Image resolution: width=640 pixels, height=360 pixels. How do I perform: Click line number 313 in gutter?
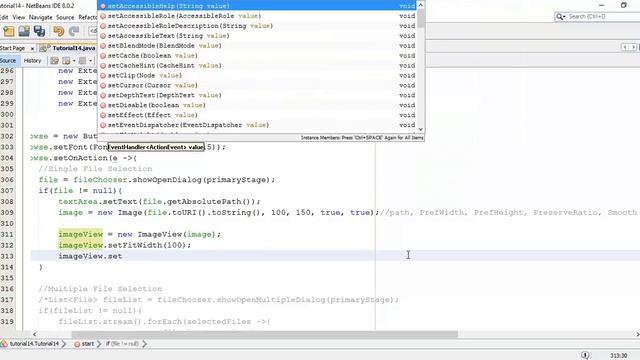coord(7,256)
